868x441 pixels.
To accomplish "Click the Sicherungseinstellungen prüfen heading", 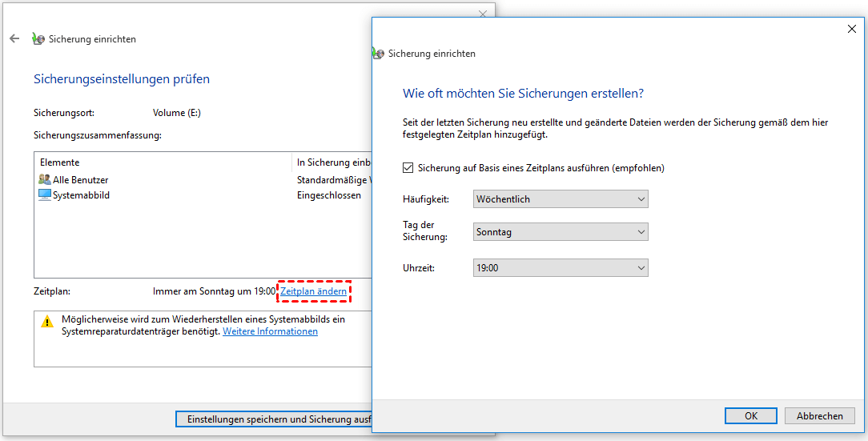I will click(x=122, y=79).
